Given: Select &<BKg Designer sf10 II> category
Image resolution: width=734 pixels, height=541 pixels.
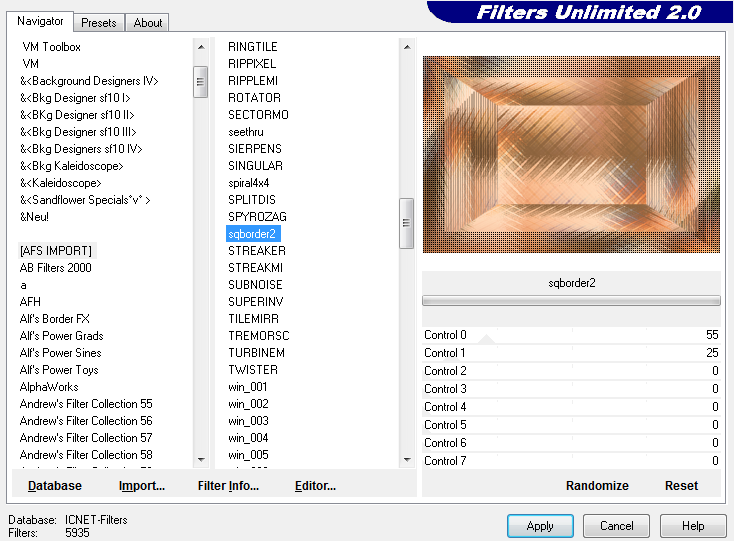Looking at the screenshot, I should [77, 115].
